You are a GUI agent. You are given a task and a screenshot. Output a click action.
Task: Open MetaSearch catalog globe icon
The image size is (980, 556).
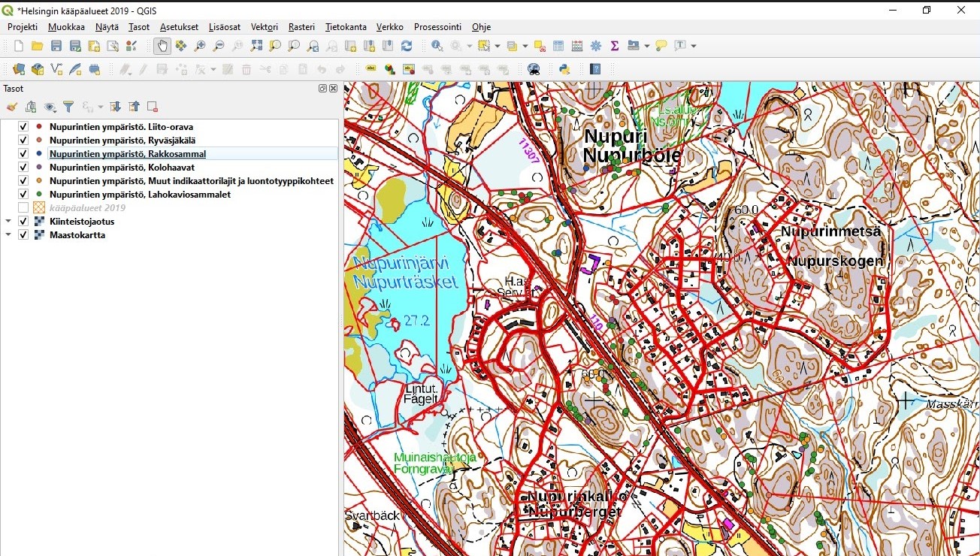point(534,69)
